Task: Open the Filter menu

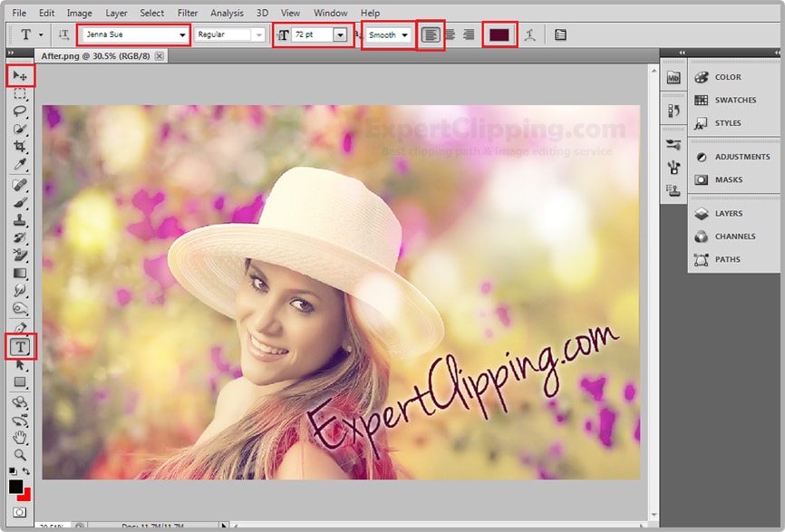Action: (188, 13)
